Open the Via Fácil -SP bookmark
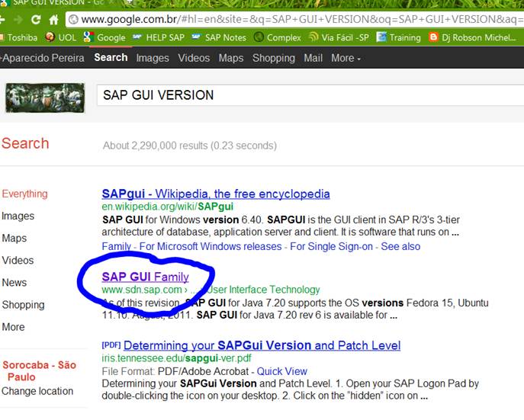Viewport: 524px width, 420px height. pyautogui.click(x=339, y=37)
